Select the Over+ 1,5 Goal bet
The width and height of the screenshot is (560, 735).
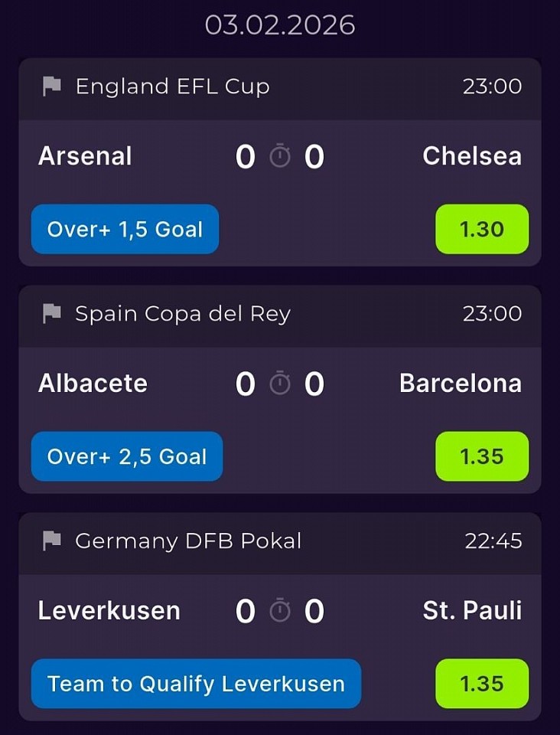click(125, 229)
